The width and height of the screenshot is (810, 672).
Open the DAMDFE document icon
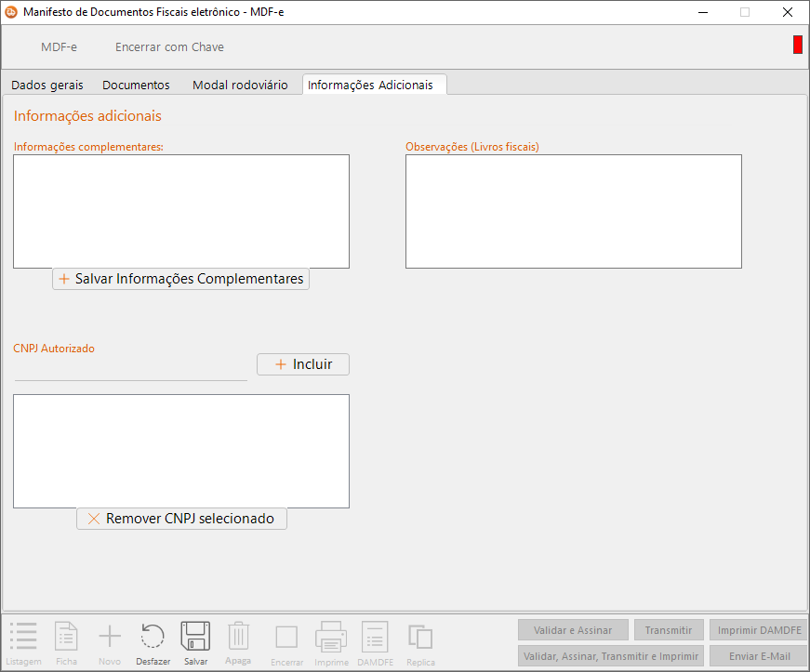[375, 638]
